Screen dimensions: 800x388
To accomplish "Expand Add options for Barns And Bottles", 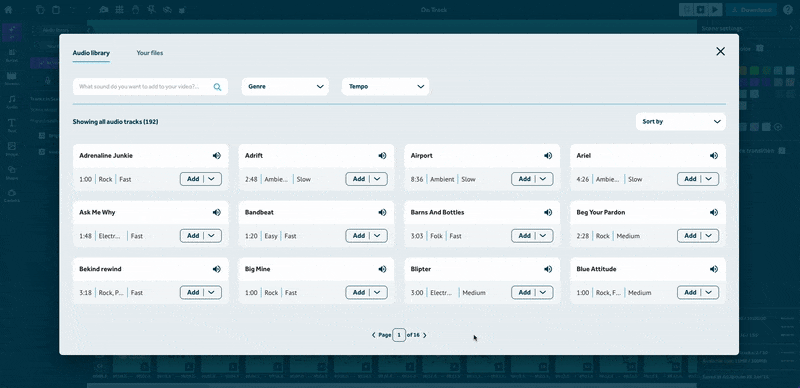I will point(544,236).
